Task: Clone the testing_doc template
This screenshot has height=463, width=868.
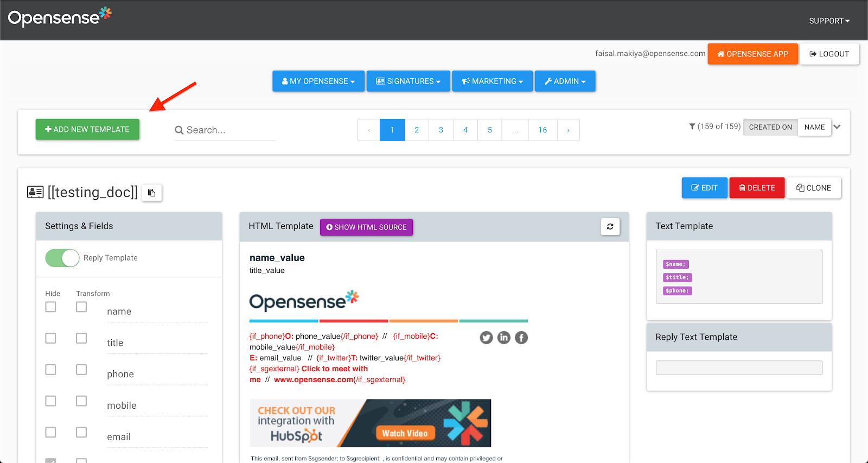Action: click(814, 188)
